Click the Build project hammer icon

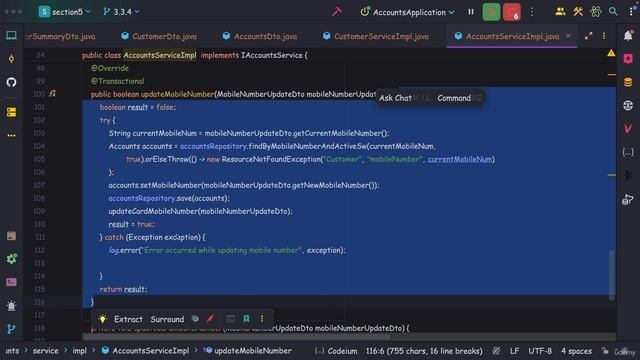(336, 12)
